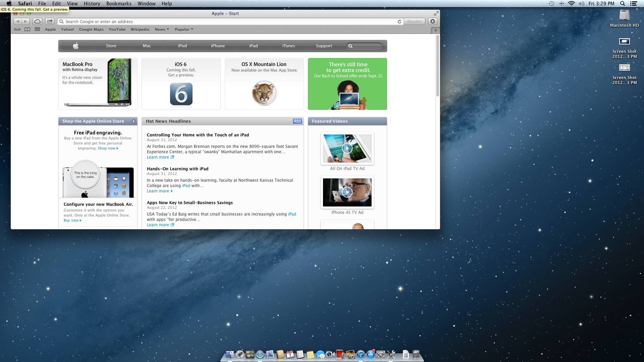Click Learn more under Hands-On Learning
Viewport: 644px width, 362px height.
[x=160, y=191]
